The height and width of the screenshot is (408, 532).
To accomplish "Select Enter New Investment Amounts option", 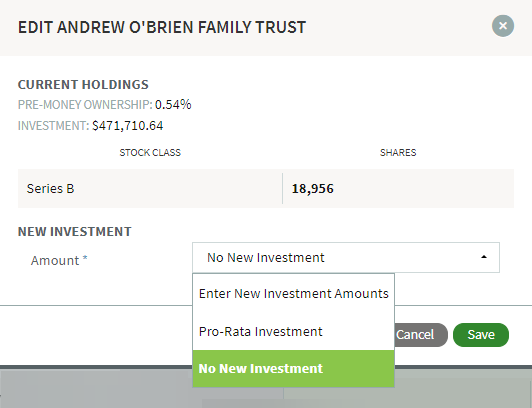I will coord(293,294).
